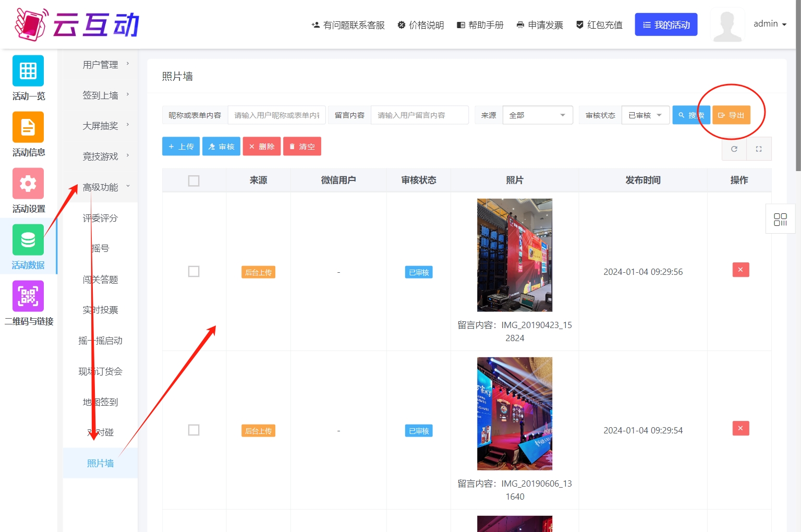This screenshot has height=532, width=801.
Task: Open the 二维码与链接 QR icon
Action: pos(28,296)
